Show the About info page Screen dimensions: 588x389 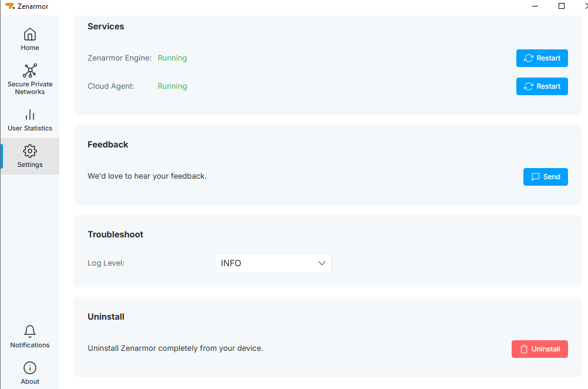29,373
